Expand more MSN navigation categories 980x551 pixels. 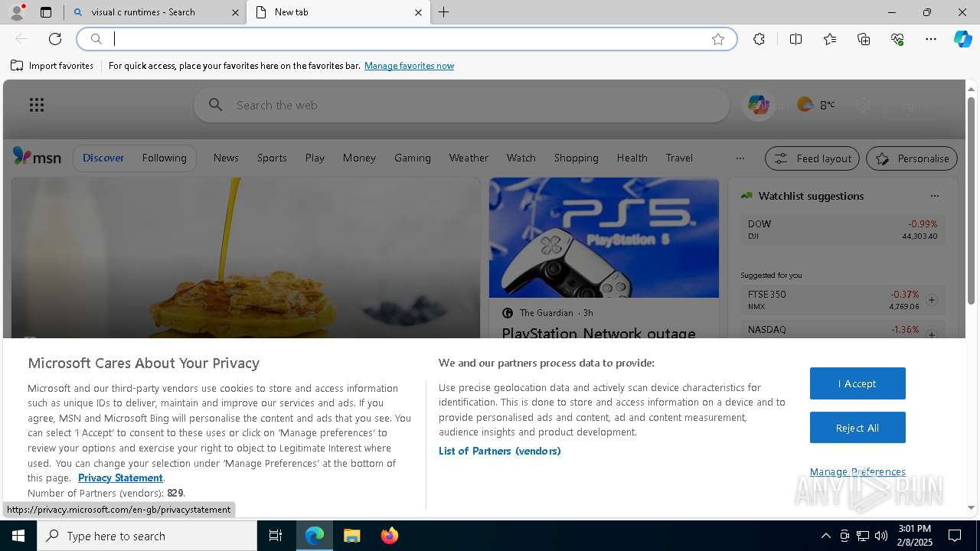pos(740,158)
